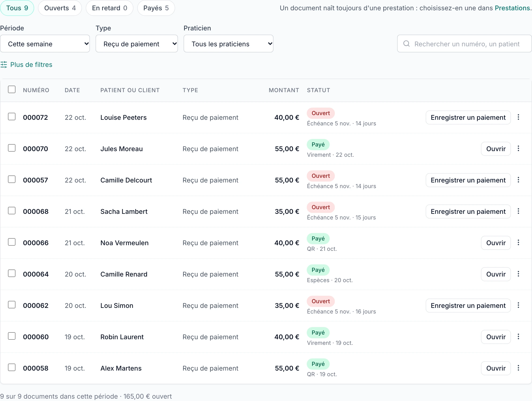Open more options for Sacha Lambert row
The width and height of the screenshot is (532, 401).
[518, 211]
